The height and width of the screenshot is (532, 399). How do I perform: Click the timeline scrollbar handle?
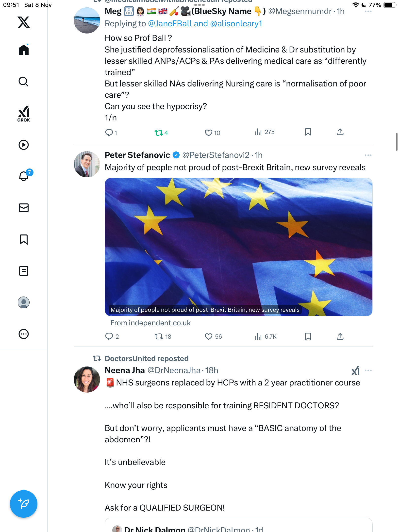point(397,142)
